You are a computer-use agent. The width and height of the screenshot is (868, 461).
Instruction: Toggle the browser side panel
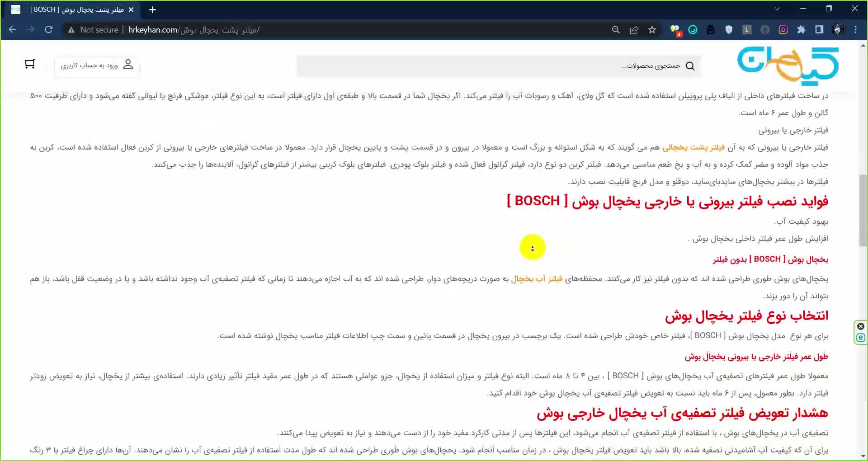click(819, 30)
